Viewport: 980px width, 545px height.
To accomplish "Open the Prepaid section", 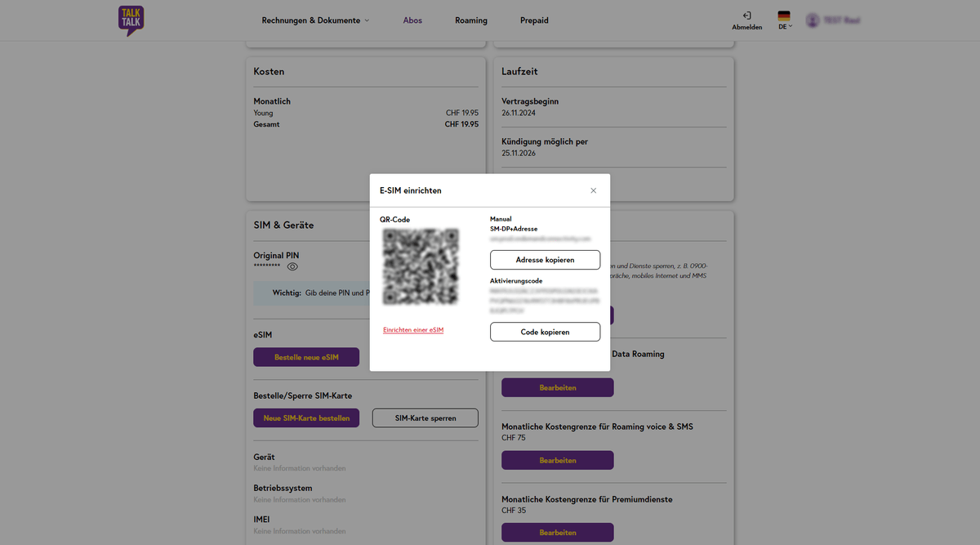I will pos(534,20).
